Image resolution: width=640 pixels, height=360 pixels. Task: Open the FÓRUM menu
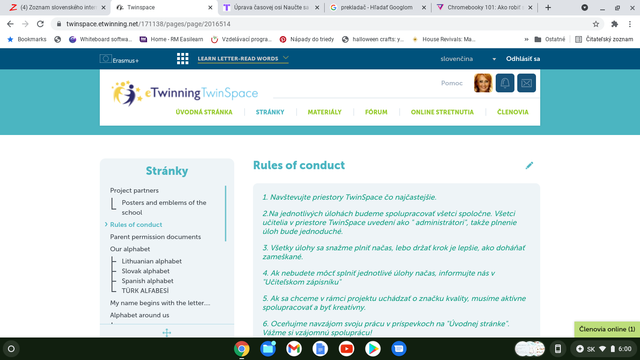(x=376, y=112)
